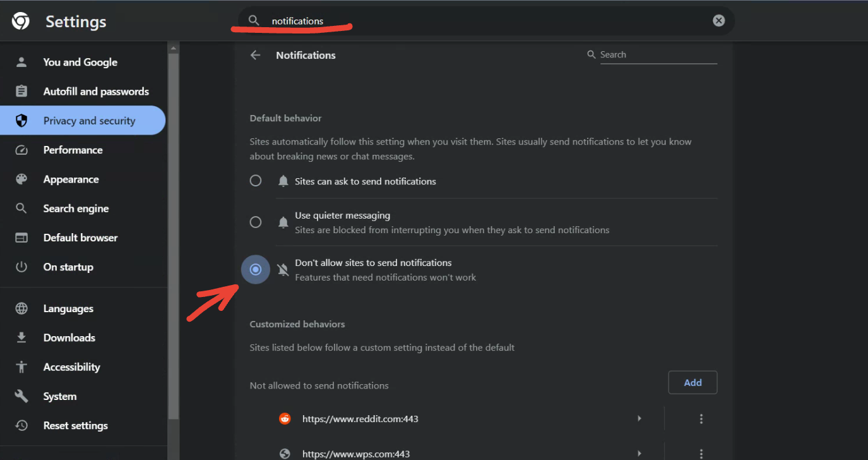Click the Accessibility figure icon
868x460 pixels.
pos(21,367)
